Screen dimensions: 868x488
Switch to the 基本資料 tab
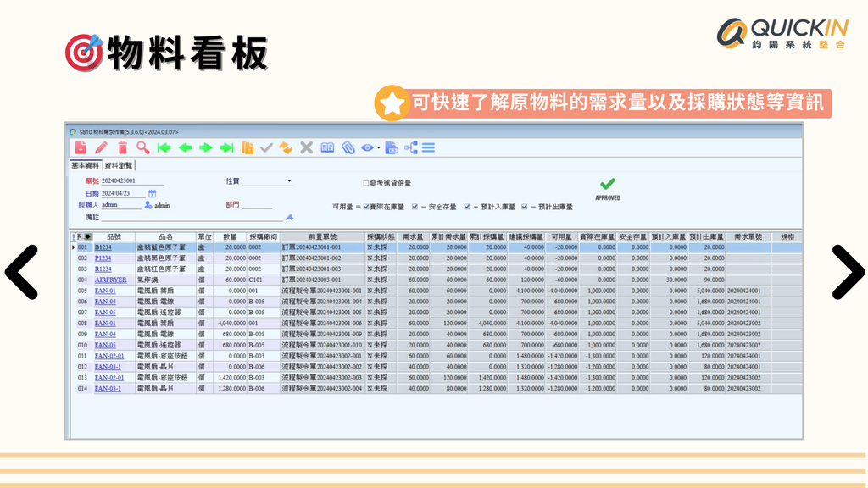(x=86, y=165)
